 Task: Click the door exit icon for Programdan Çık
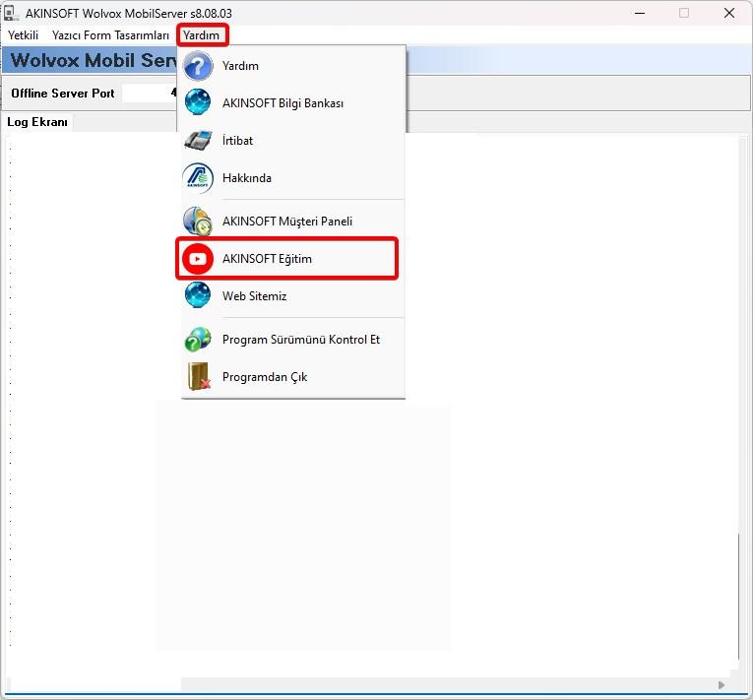[x=198, y=377]
